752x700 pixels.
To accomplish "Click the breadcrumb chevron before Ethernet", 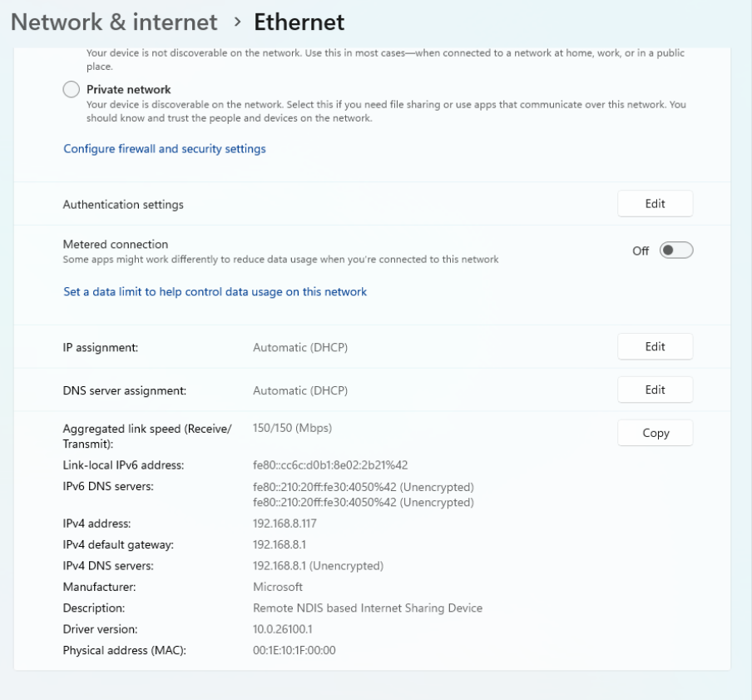I will (x=235, y=22).
